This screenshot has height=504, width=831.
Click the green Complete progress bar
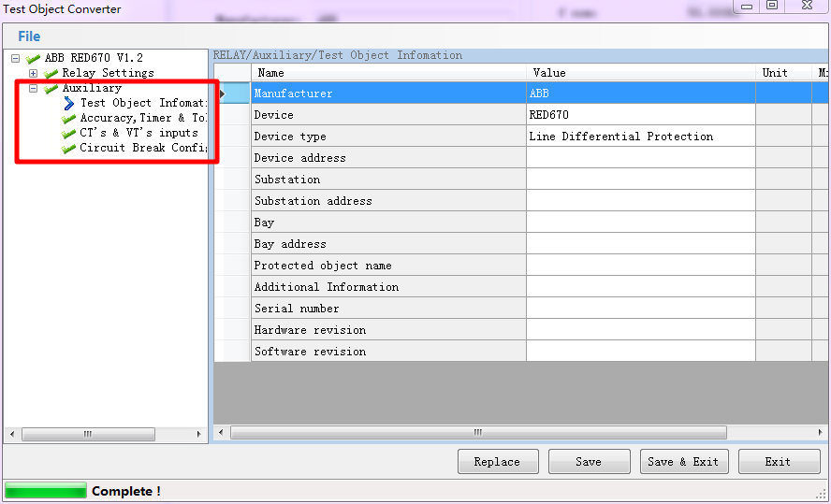pyautogui.click(x=46, y=490)
